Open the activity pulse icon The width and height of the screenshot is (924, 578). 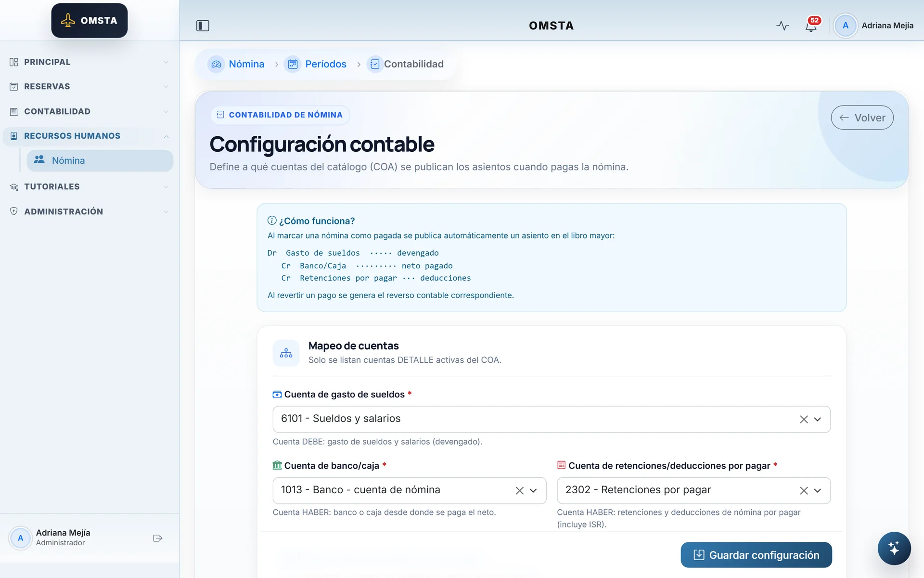[783, 26]
